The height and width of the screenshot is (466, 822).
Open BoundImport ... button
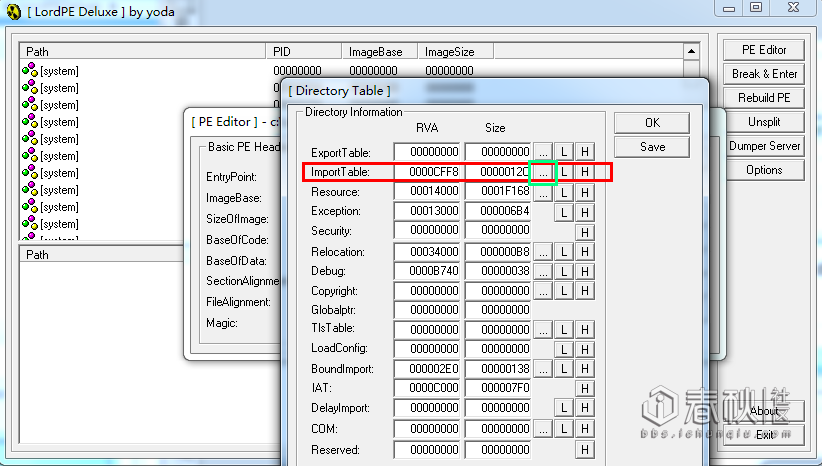click(x=543, y=370)
